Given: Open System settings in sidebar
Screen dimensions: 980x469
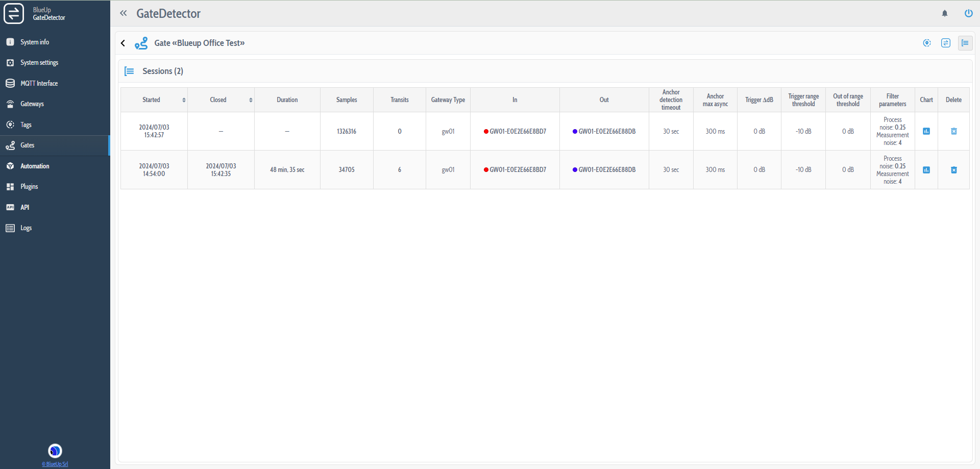Looking at the screenshot, I should [x=39, y=63].
